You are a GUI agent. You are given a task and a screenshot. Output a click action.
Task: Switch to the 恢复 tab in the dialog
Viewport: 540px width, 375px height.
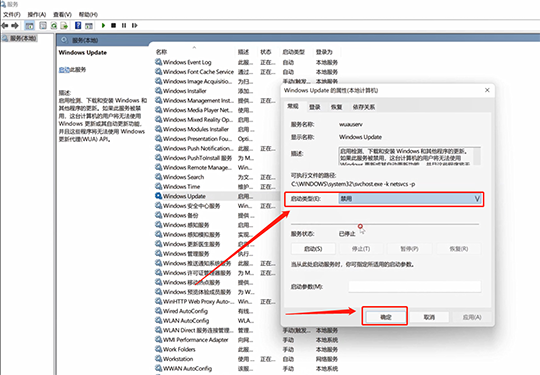[336, 107]
